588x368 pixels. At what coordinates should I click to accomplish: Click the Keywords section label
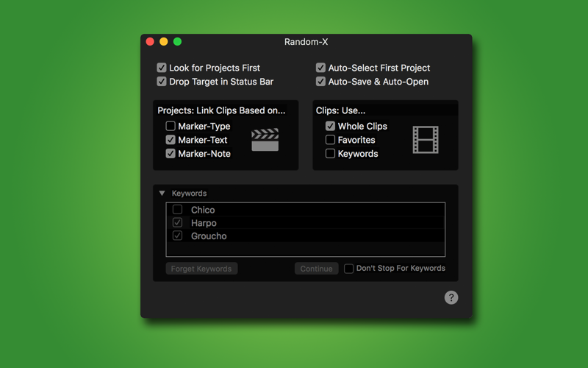coord(189,193)
